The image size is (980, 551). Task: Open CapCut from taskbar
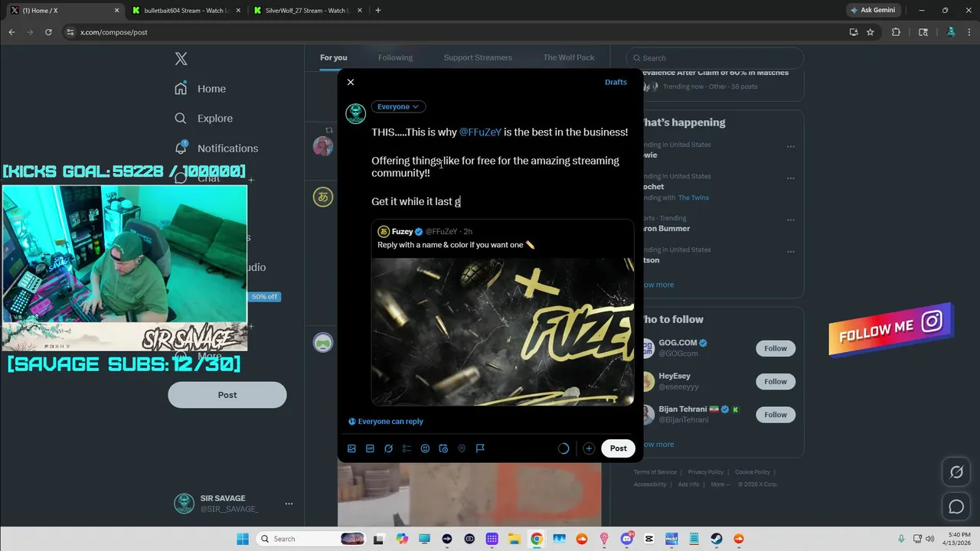(x=649, y=539)
